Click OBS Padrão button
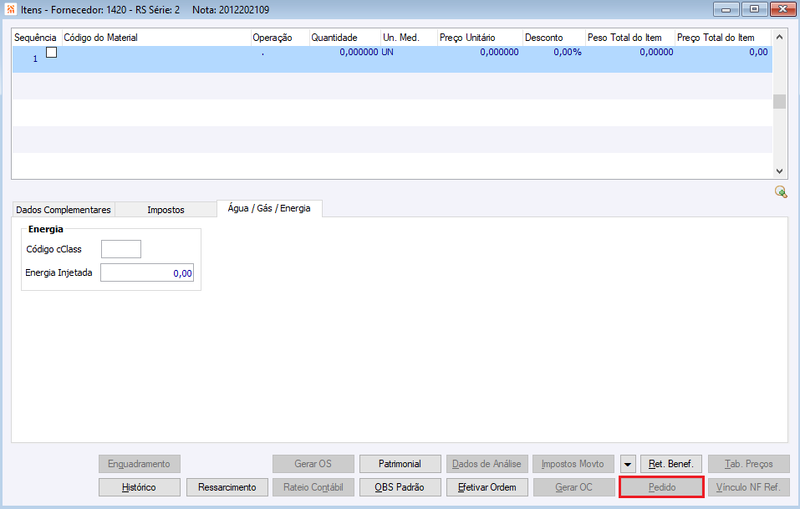Viewport: 800px width, 509px height. coord(400,488)
